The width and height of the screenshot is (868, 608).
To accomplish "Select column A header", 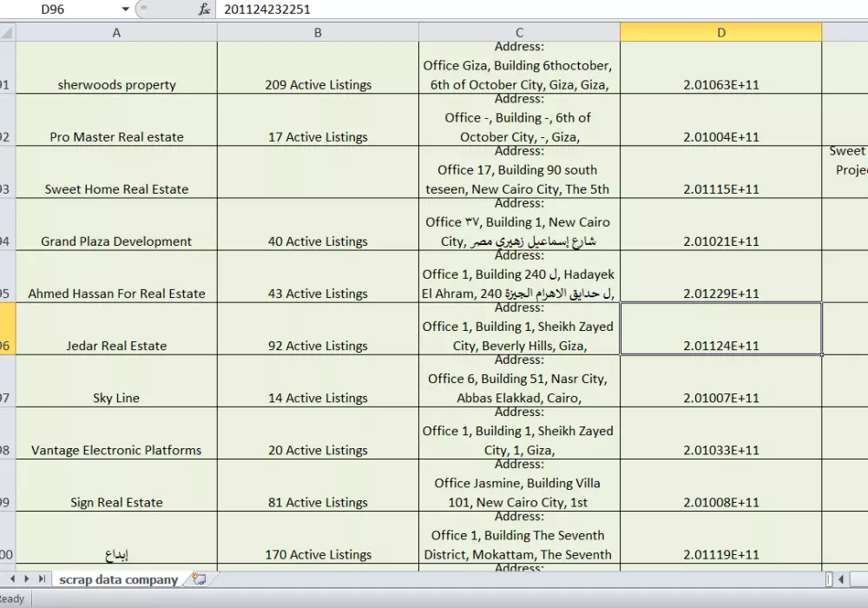I will [x=116, y=33].
